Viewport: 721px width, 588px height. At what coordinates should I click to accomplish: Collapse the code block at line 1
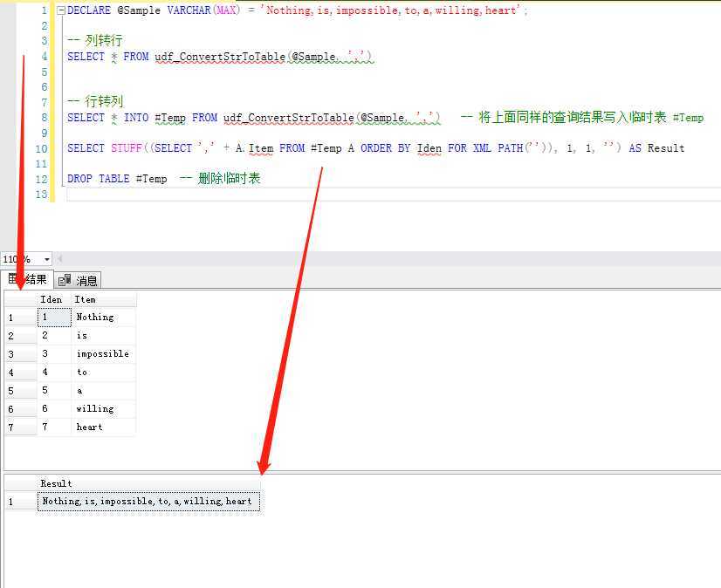61,10
